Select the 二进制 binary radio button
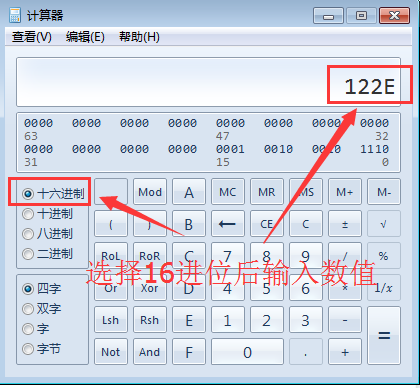 click(47, 254)
